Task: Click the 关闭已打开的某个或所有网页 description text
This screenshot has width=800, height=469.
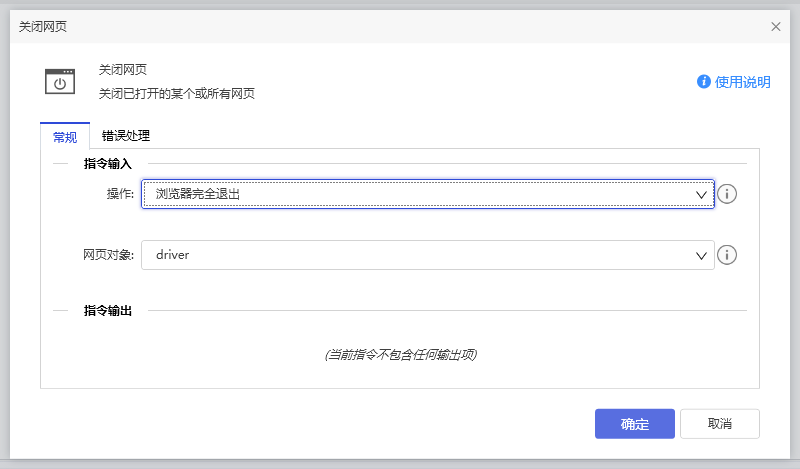Action: (x=176, y=94)
